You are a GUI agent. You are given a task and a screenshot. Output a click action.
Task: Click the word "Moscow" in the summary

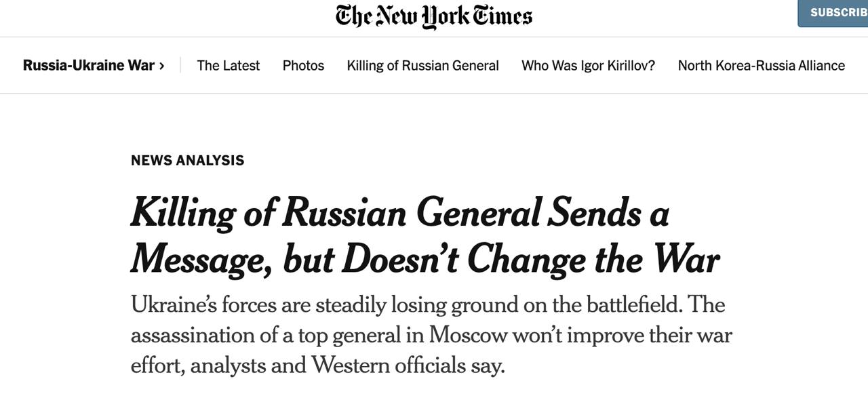tap(468, 336)
